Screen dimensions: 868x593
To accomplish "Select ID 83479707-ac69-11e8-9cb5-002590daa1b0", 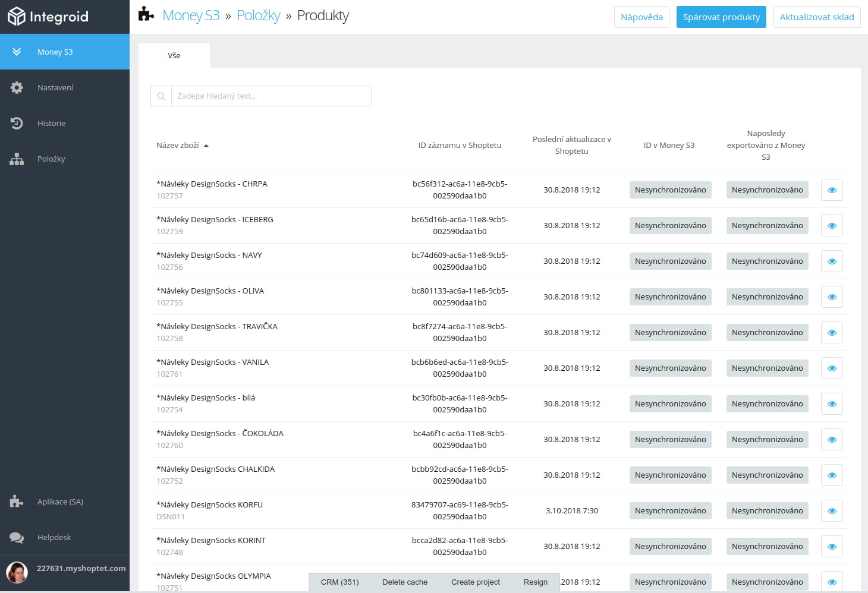I will pyautogui.click(x=460, y=511).
